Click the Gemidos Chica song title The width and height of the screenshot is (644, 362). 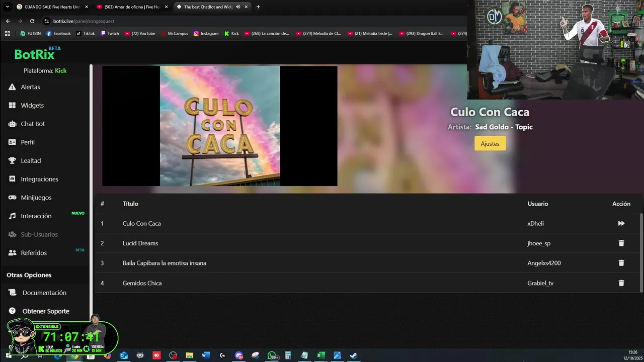click(142, 283)
